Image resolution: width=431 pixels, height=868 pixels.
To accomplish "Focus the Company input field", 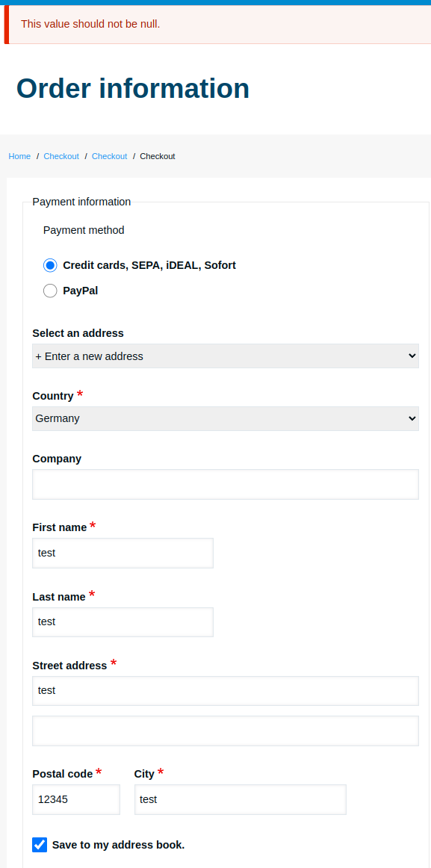I will (225, 484).
